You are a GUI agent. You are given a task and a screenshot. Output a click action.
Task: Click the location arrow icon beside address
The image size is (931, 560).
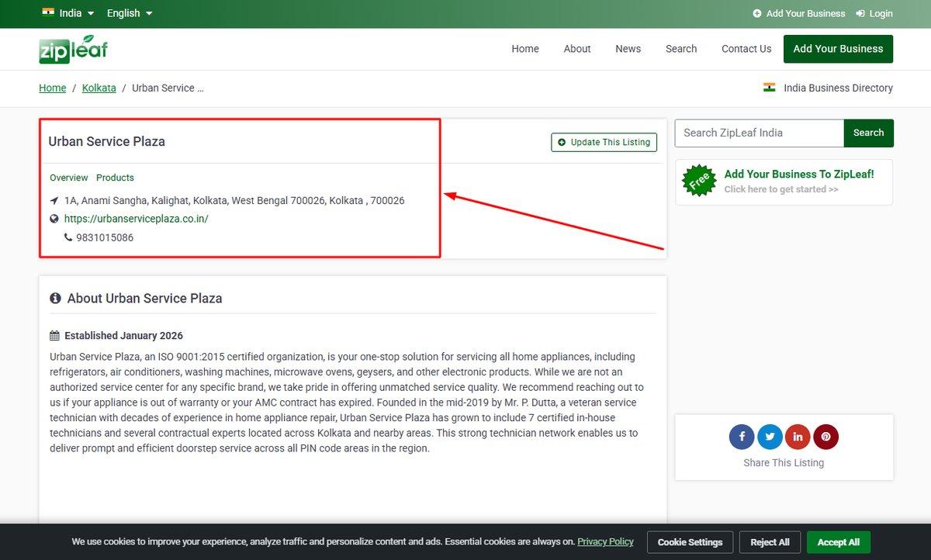54,200
